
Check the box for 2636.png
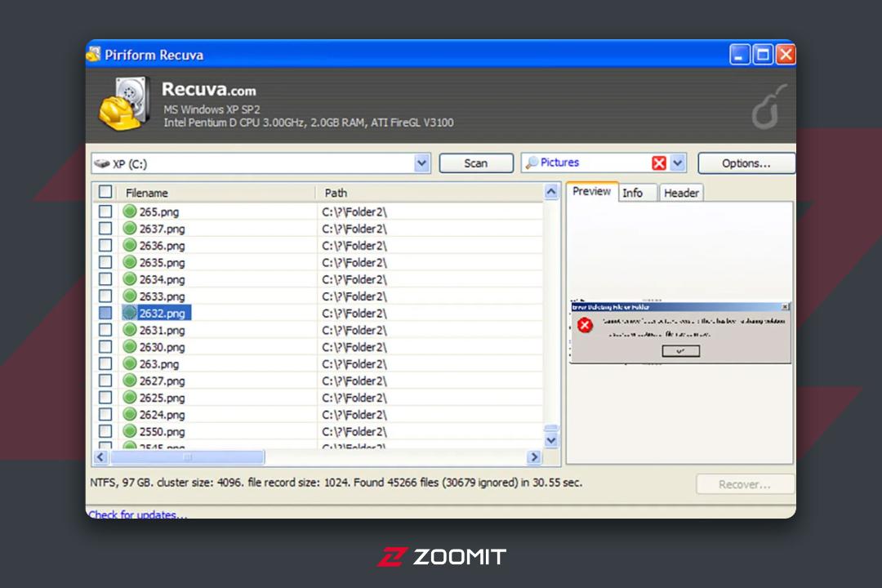tap(105, 245)
